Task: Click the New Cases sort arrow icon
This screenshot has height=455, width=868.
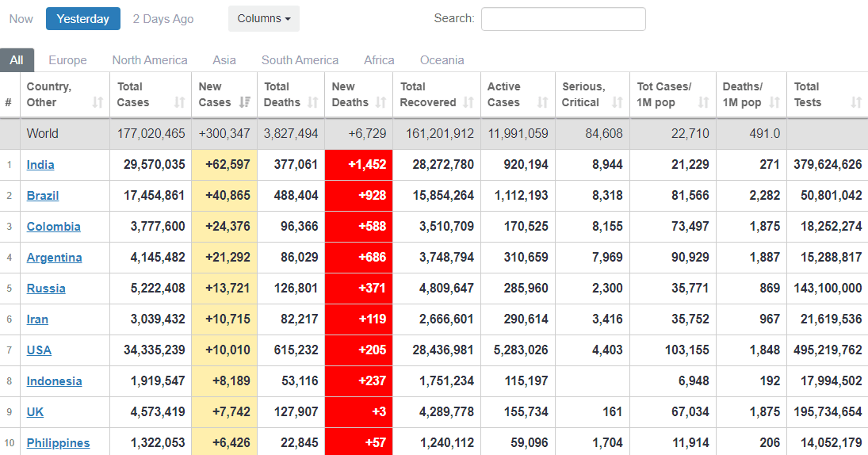Action: [245, 102]
